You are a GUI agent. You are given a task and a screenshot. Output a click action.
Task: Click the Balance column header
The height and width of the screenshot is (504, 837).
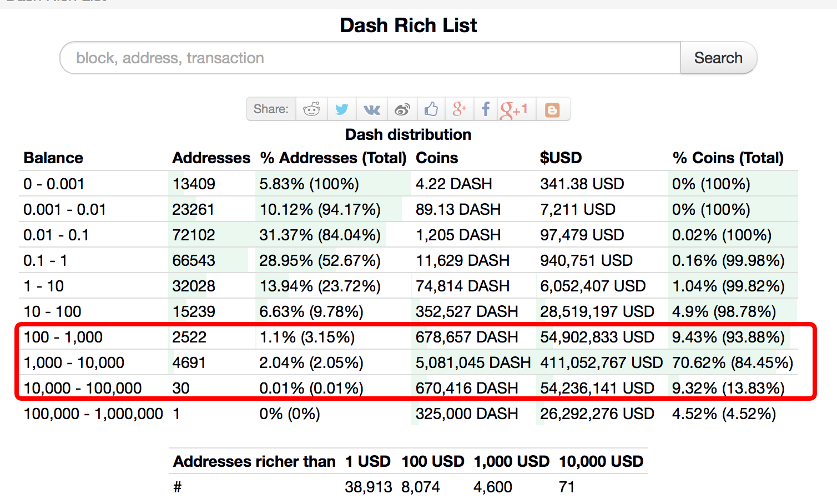(53, 158)
